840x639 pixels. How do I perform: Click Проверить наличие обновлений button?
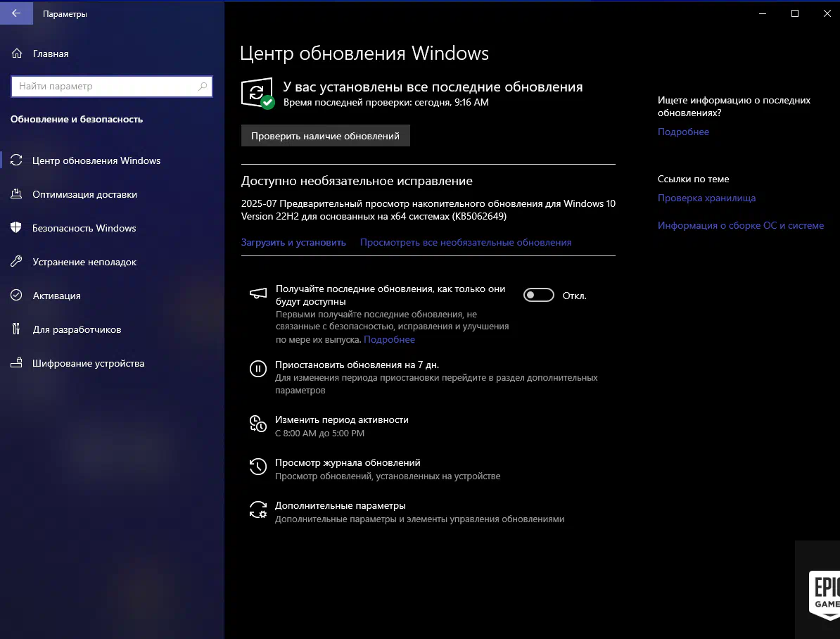[x=325, y=136]
